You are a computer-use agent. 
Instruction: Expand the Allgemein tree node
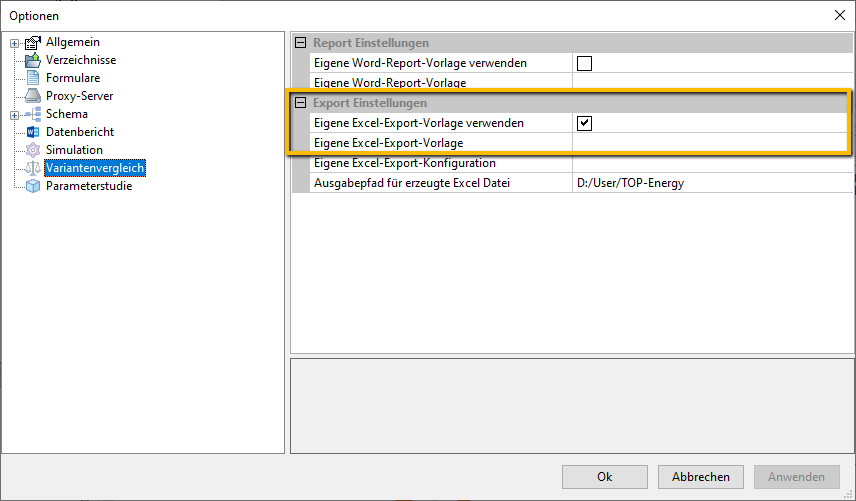pyautogui.click(x=15, y=43)
